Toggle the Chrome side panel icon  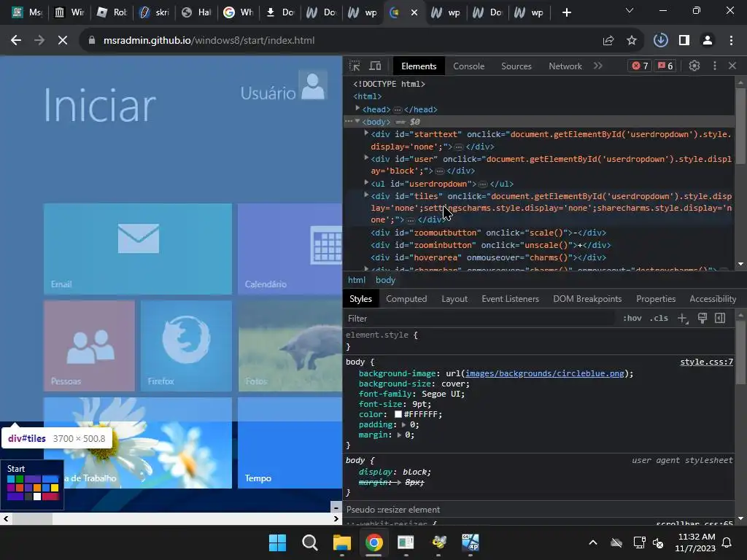click(684, 41)
